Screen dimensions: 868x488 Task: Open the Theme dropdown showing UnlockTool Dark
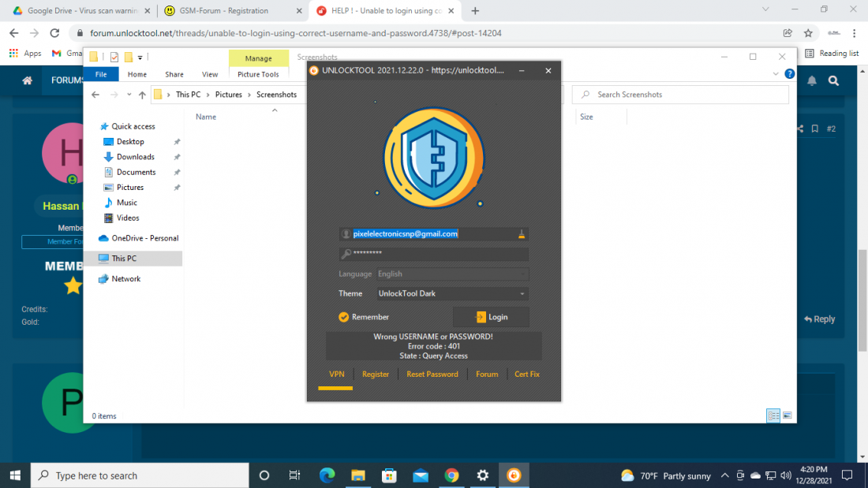click(x=452, y=293)
